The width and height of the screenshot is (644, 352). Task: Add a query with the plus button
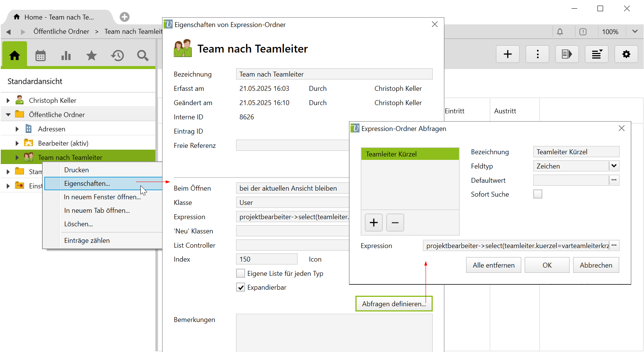(x=373, y=223)
